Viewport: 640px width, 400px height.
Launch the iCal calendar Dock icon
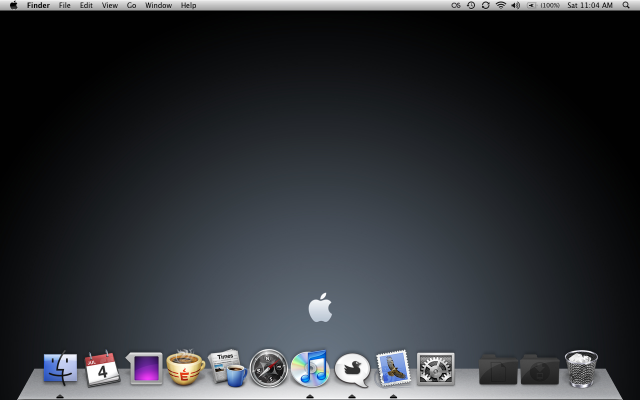(x=102, y=368)
